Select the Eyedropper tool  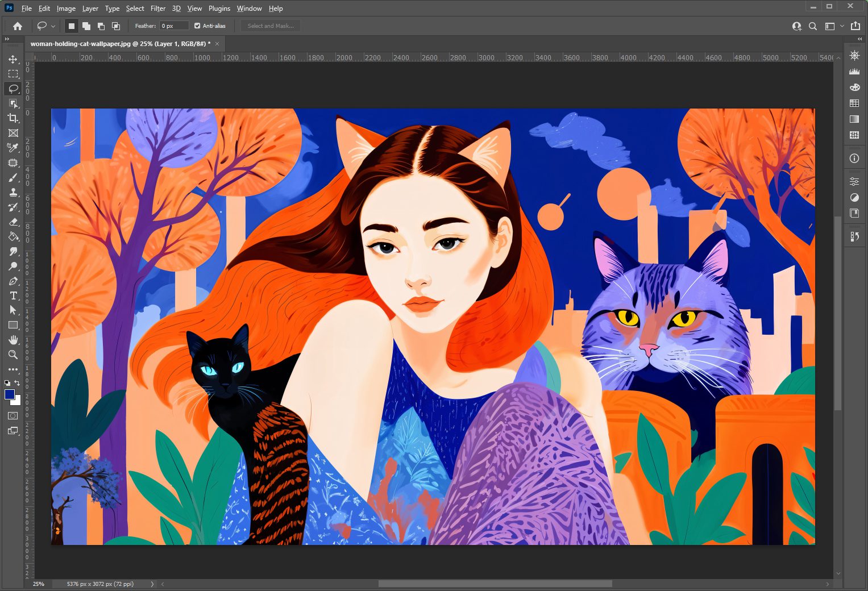[x=13, y=148]
